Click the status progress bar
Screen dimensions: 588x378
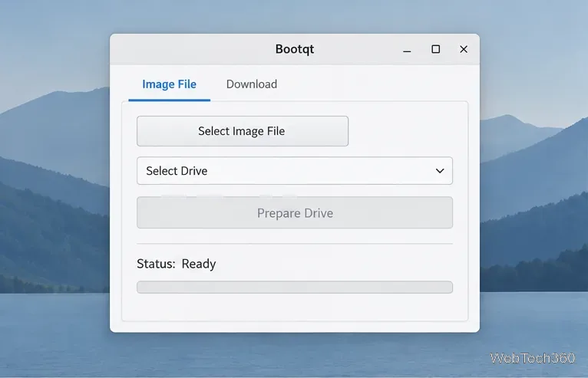pos(295,288)
